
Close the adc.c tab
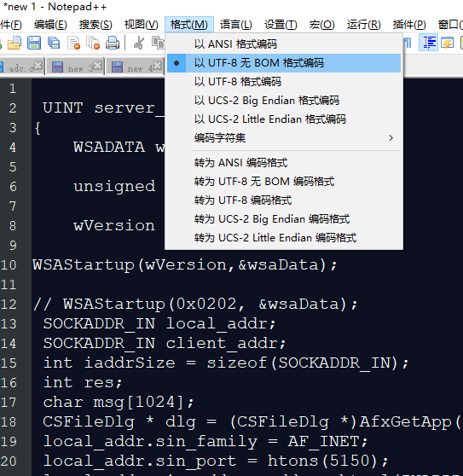click(38, 65)
